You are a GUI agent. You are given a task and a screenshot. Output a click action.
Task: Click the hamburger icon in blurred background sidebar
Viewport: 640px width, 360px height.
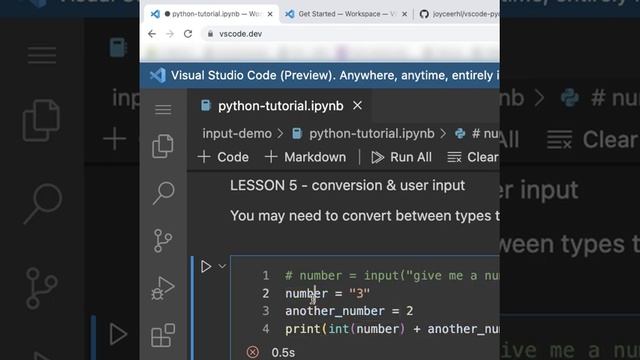click(x=42, y=55)
